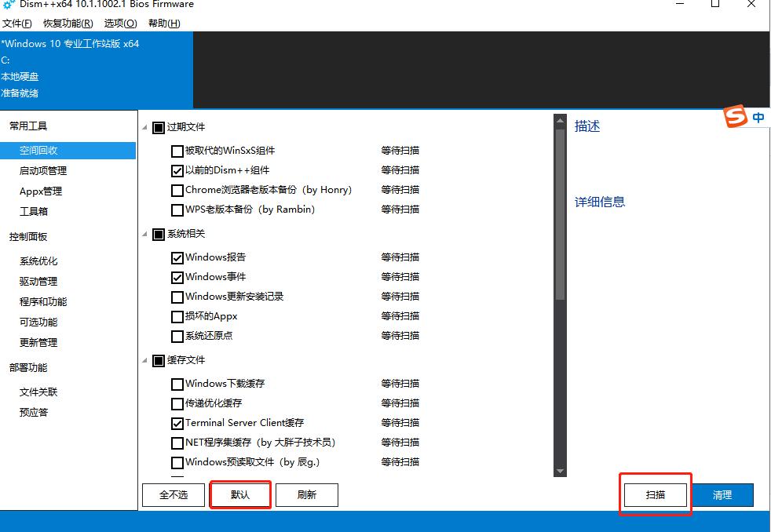Uncheck the 以前的Dism++组件 option
771x532 pixels.
(177, 170)
